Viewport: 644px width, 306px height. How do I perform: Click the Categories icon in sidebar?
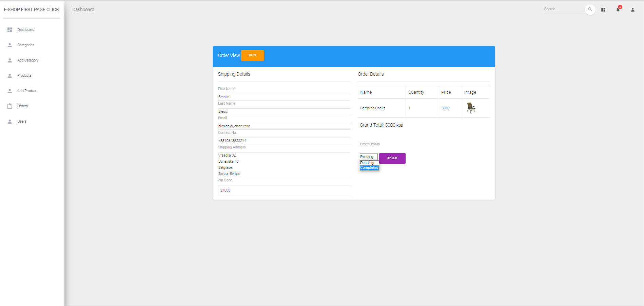[9, 45]
